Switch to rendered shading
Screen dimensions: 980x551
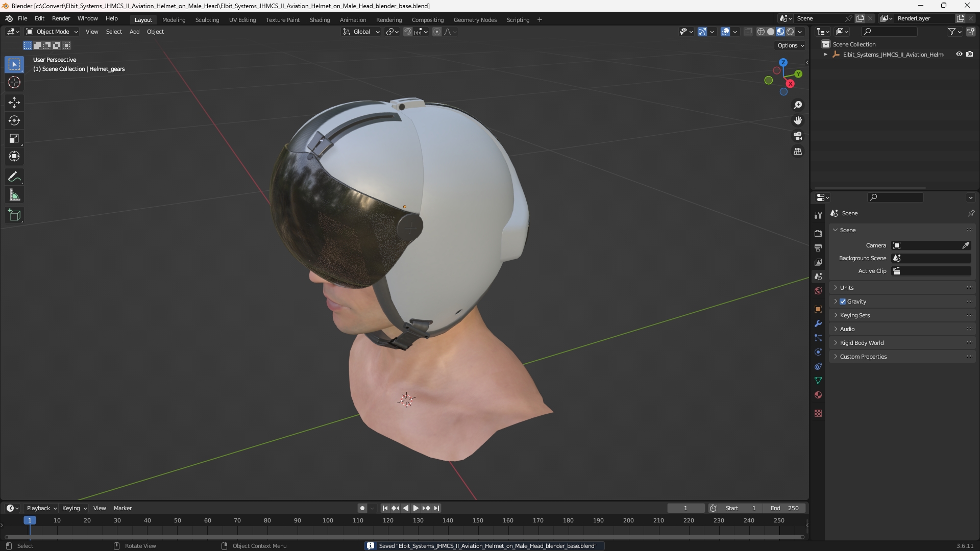(790, 32)
